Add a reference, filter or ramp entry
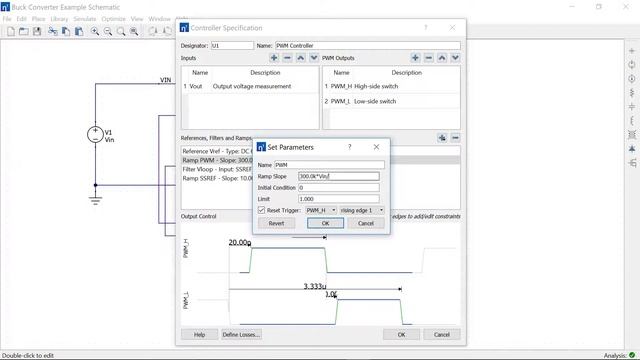This screenshot has width=640, height=360. click(x=442, y=138)
